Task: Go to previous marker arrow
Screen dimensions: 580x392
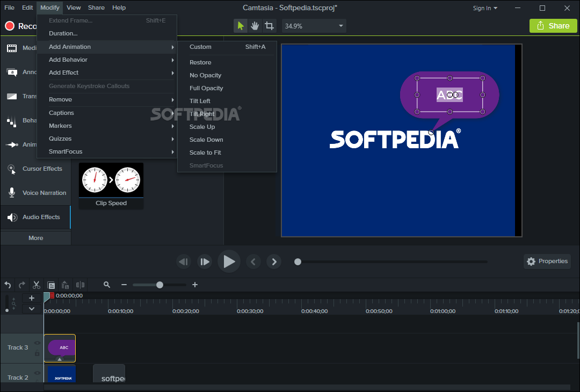Action: 253,262
